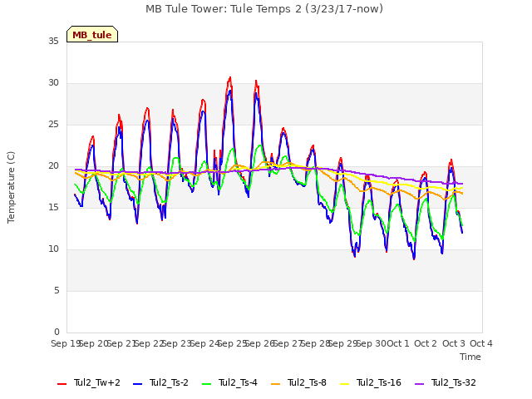Screen dimensions: 532x399
Task: Click the red Tul2_Tw+2 legend swatch
Action: coord(62,384)
